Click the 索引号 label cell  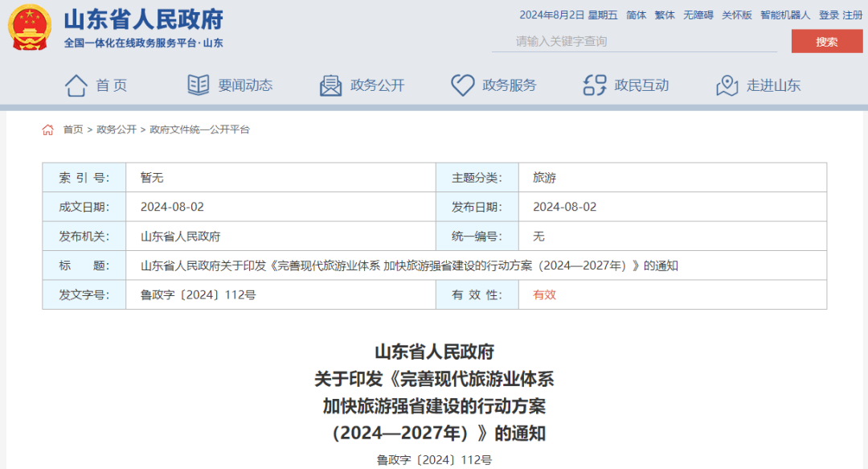tap(84, 178)
